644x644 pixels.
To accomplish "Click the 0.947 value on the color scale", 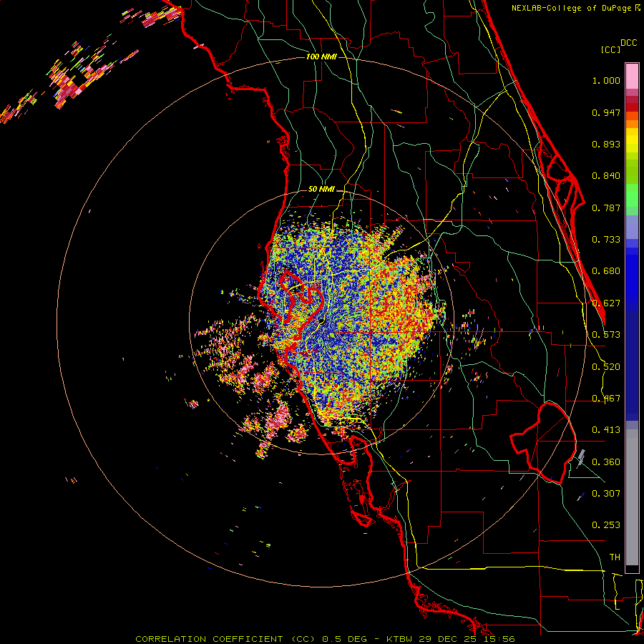I will click(x=606, y=112).
